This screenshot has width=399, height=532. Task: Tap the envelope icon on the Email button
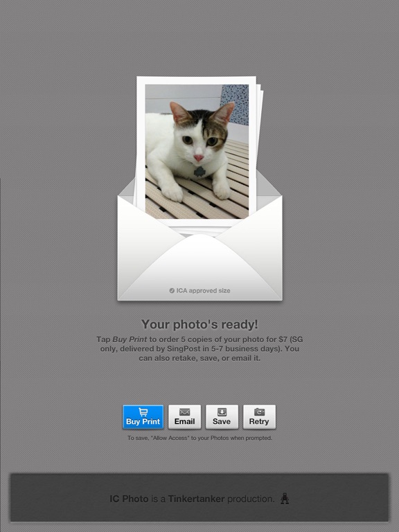click(x=184, y=412)
